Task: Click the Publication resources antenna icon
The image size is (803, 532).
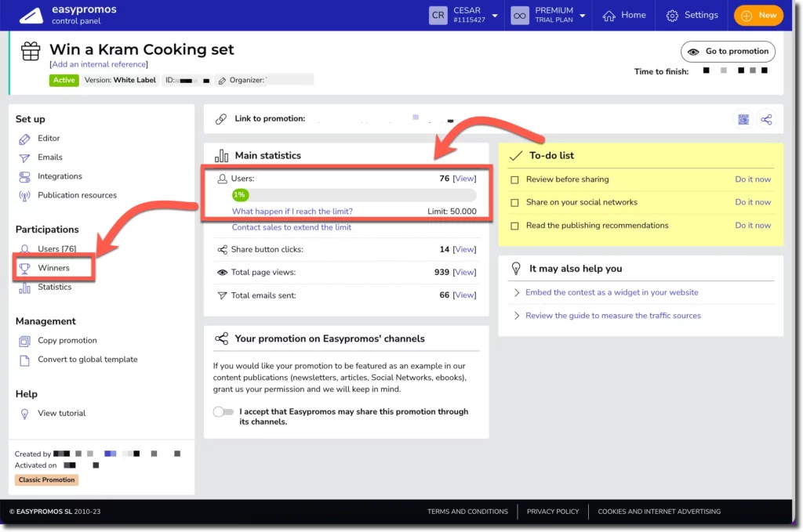Action: coord(24,196)
